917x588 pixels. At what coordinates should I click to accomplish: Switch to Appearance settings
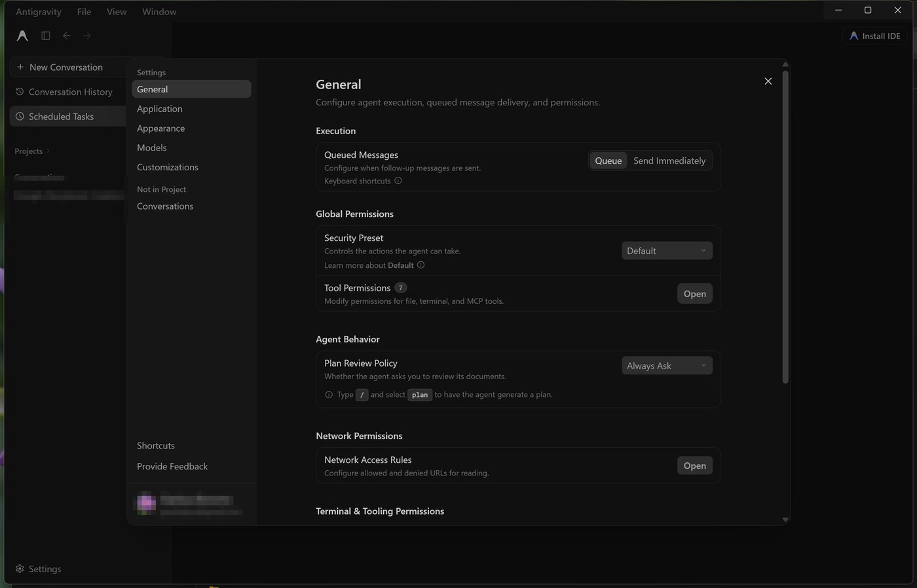point(191,128)
